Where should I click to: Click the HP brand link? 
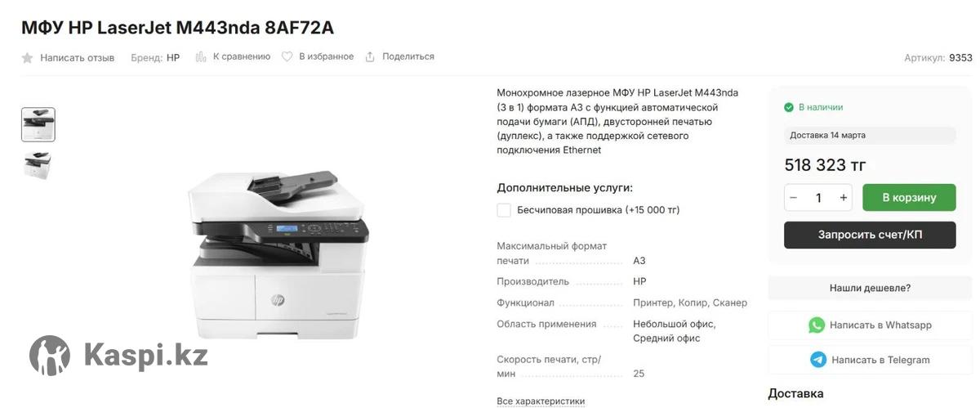coord(173,58)
